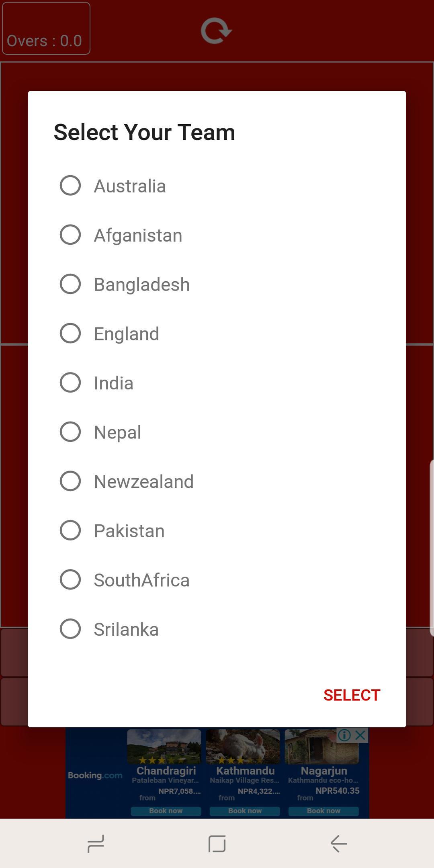Select Nepal as your team
The image size is (434, 868).
pos(70,432)
